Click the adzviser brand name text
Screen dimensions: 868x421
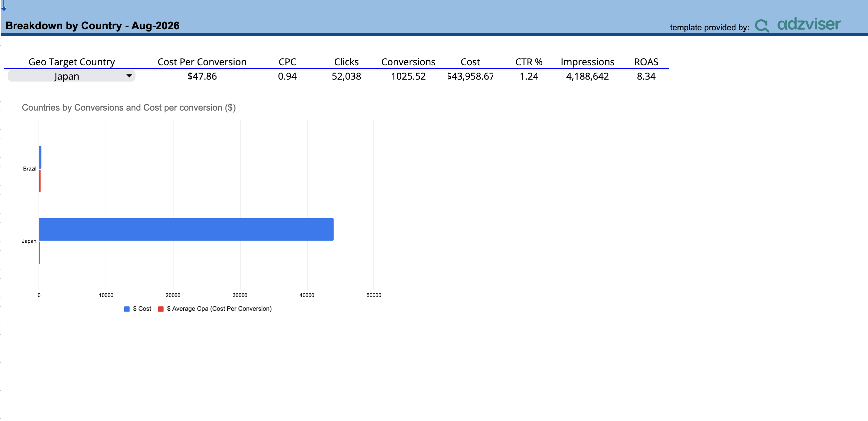coord(809,24)
